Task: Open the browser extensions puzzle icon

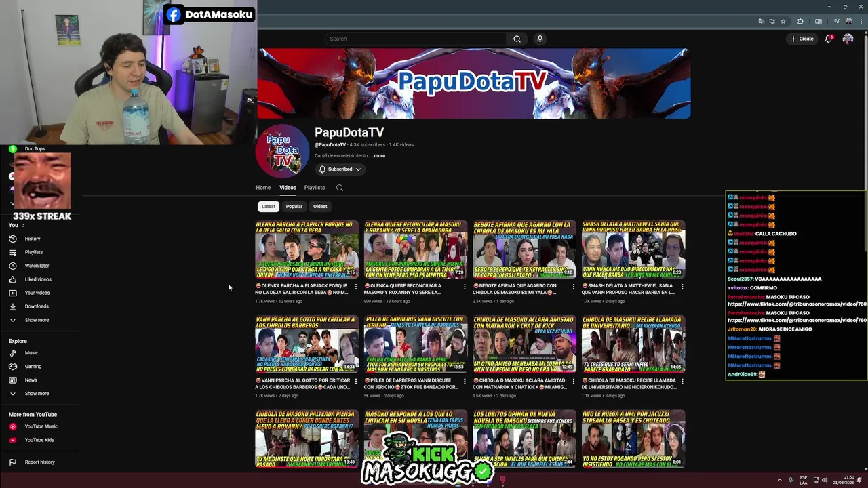Action: 800,21
